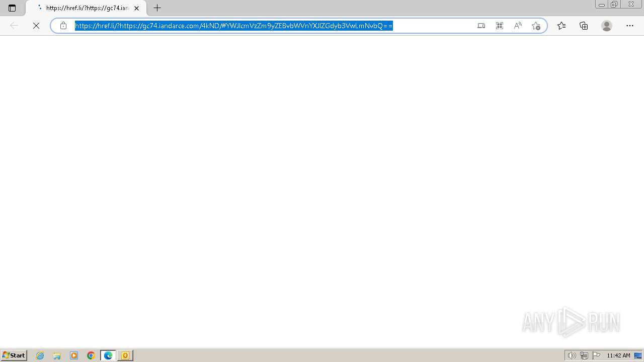Open the Collections panel
The width and height of the screenshot is (644, 362).
coord(584,26)
